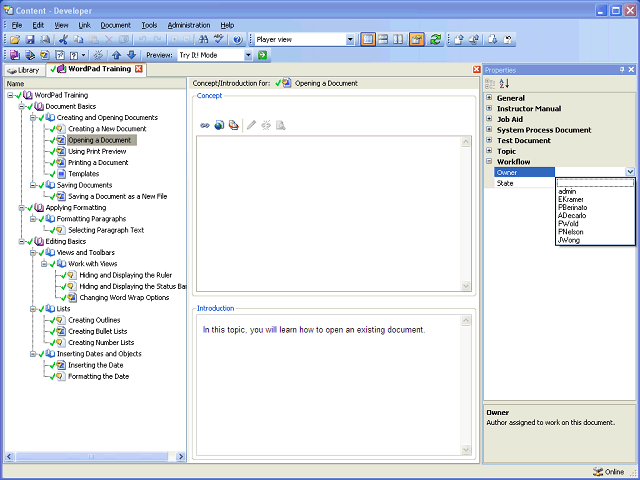Expand the General properties category

tap(489, 98)
